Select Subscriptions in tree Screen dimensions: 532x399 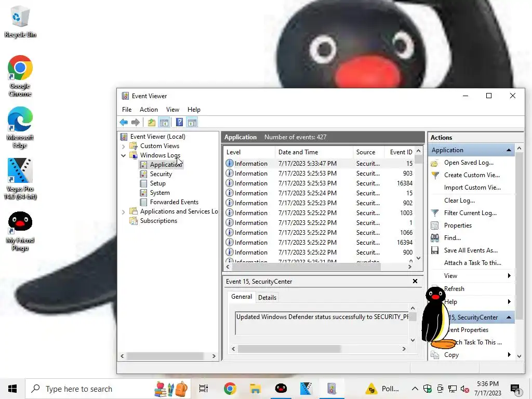(x=158, y=220)
